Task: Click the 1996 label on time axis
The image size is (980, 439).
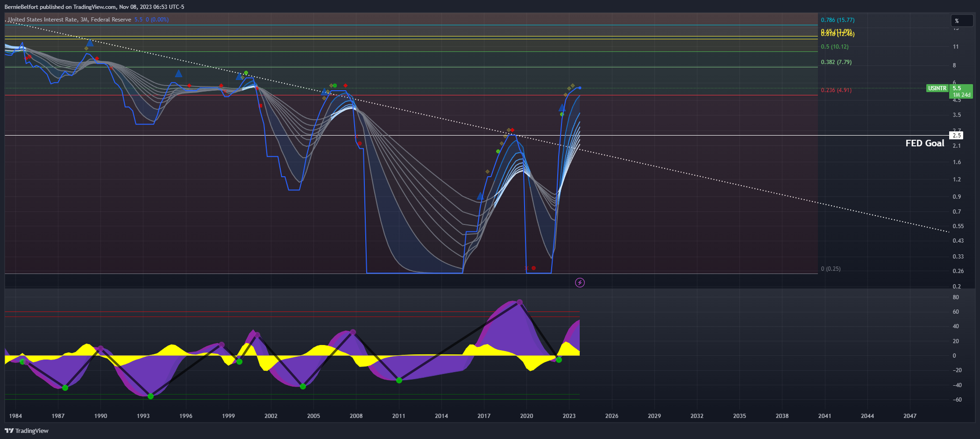Action: [186, 416]
